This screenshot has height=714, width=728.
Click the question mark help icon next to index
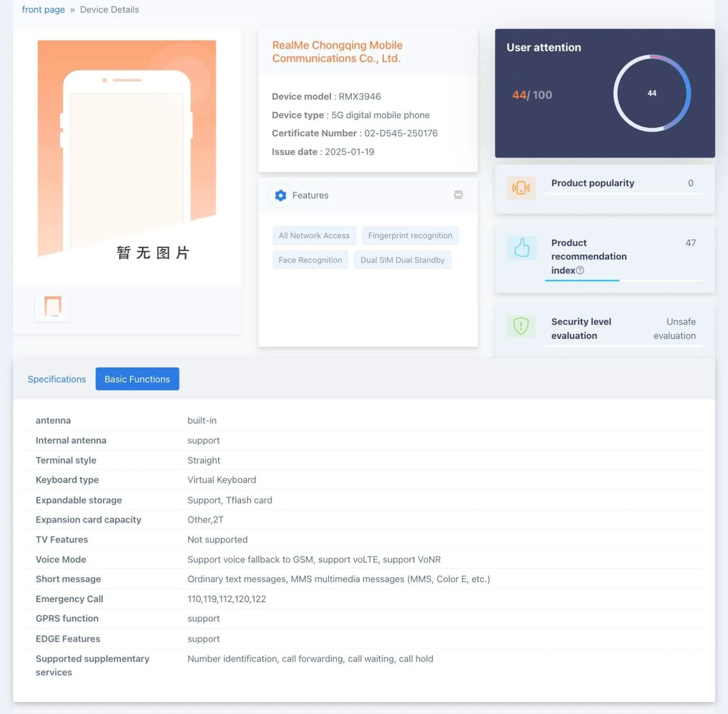click(x=580, y=270)
